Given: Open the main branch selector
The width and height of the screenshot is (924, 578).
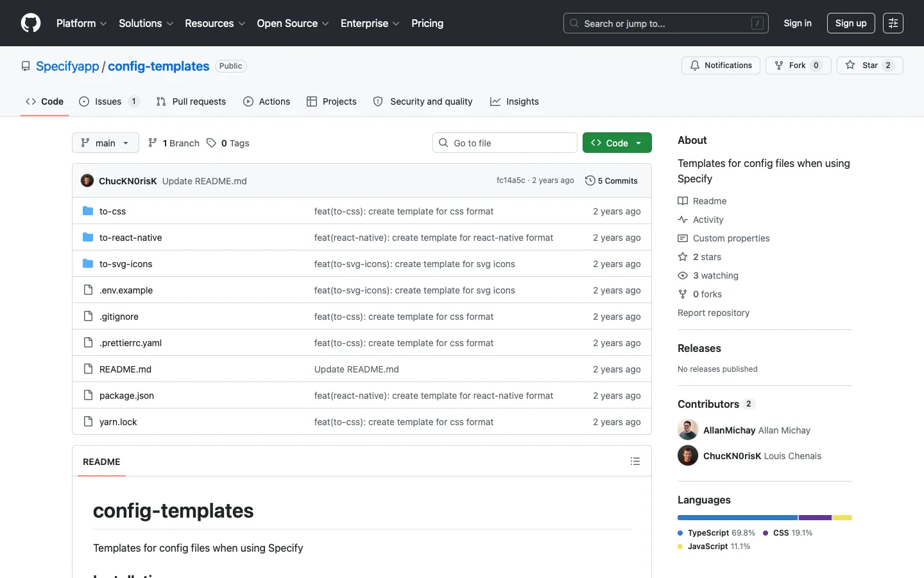Looking at the screenshot, I should click(x=105, y=143).
